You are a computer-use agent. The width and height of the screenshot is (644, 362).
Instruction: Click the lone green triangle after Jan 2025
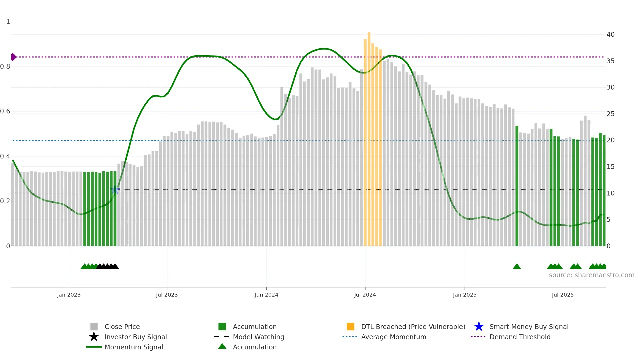(517, 266)
